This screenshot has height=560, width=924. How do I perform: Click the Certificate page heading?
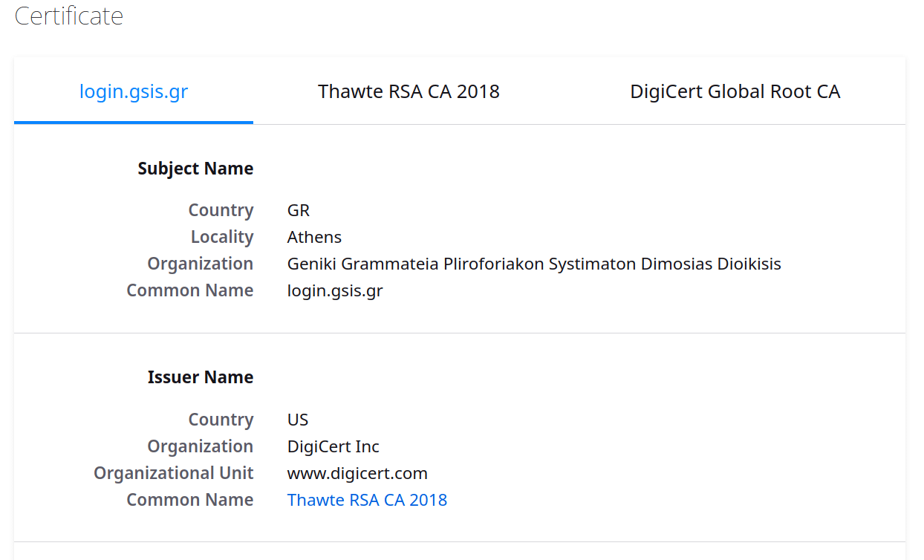point(69,16)
